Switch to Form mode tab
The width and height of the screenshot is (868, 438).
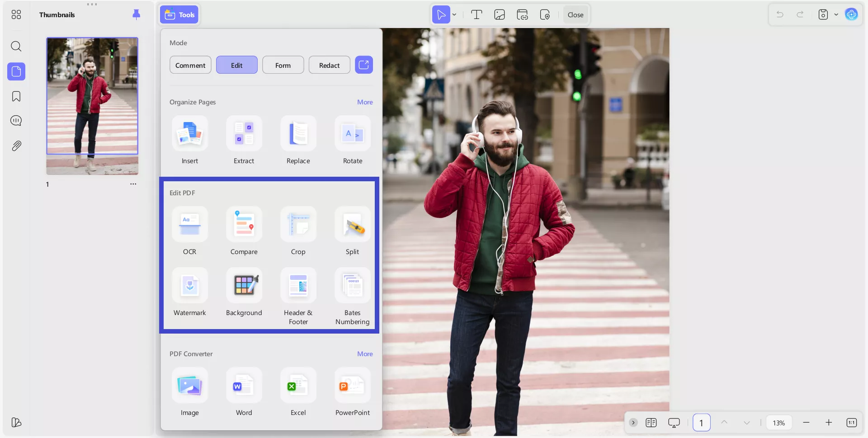point(283,65)
